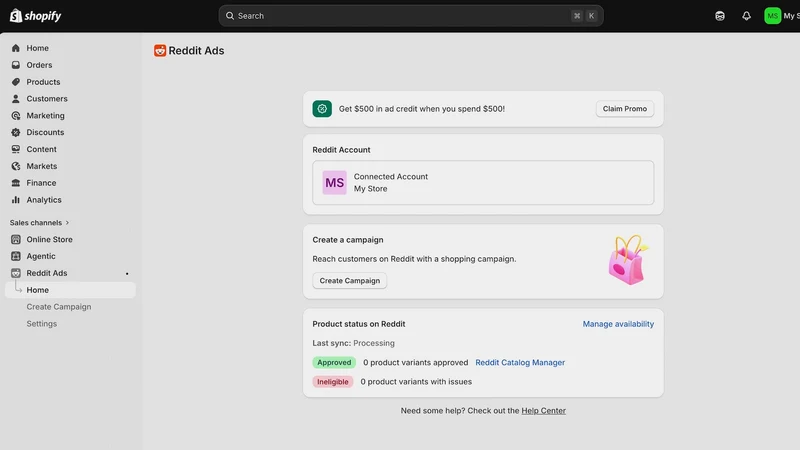Click the shopping bag illustration
The width and height of the screenshot is (800, 450).
point(628,260)
